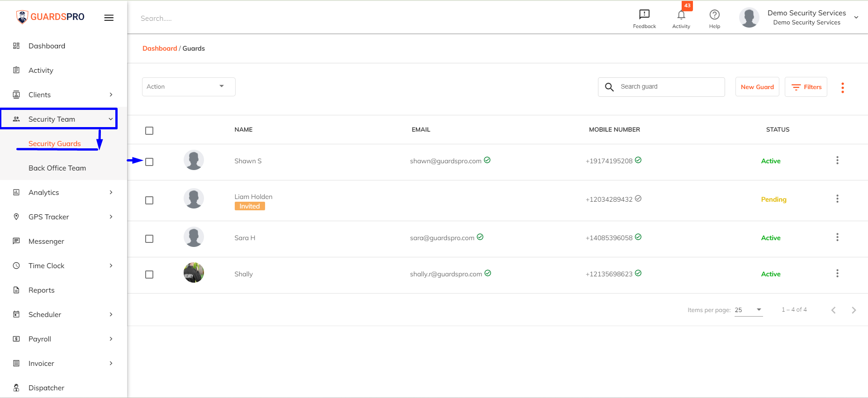Click the Dispatcher sidebar icon
Screen dimensions: 868x398
coord(16,388)
